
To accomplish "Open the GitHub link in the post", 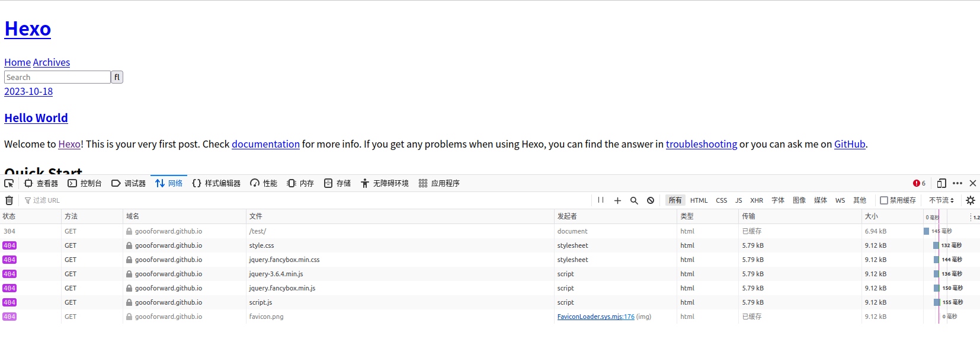I will [x=850, y=144].
